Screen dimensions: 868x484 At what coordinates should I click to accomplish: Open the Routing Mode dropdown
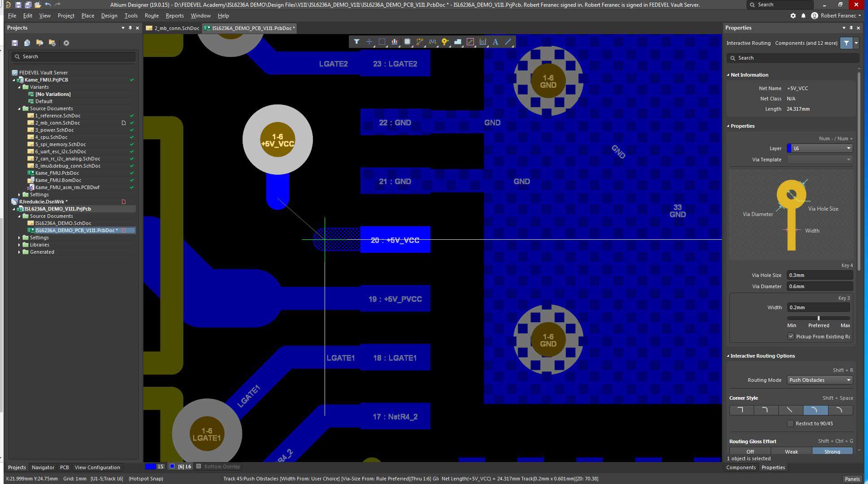pyautogui.click(x=820, y=380)
